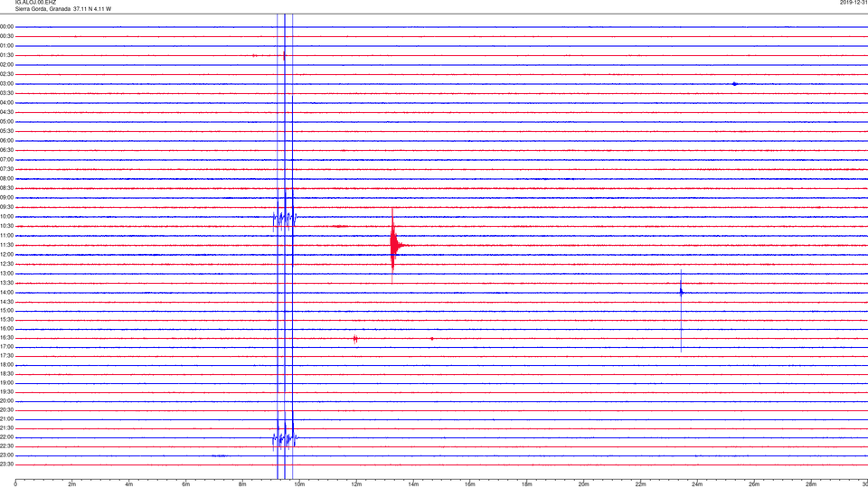The image size is (868, 488).
Task: Click the blue calibration pulses on 22:00 trace
Action: tap(285, 439)
